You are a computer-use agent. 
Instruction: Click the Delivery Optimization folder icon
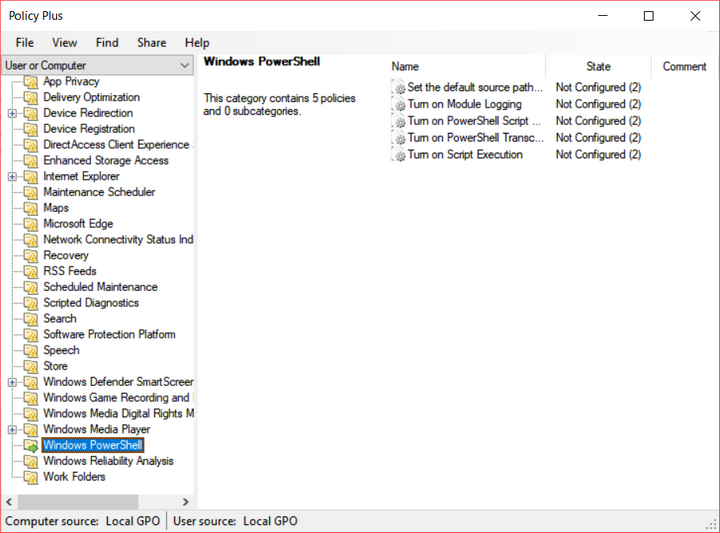pyautogui.click(x=31, y=98)
